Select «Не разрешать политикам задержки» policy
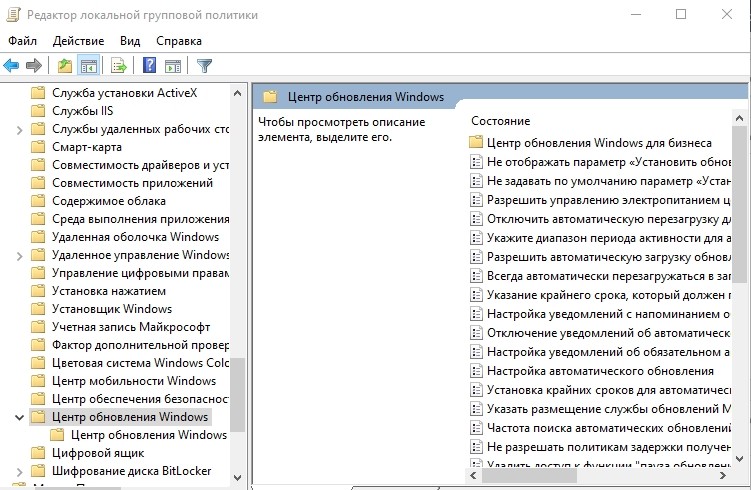This screenshot has width=751, height=490. pyautogui.click(x=609, y=447)
